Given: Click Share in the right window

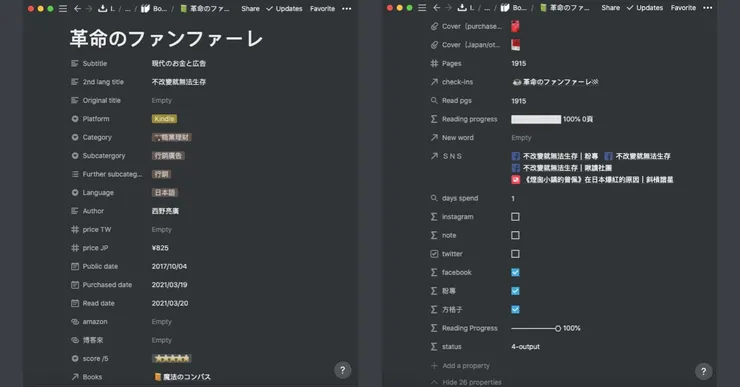Looking at the screenshot, I should point(611,8).
